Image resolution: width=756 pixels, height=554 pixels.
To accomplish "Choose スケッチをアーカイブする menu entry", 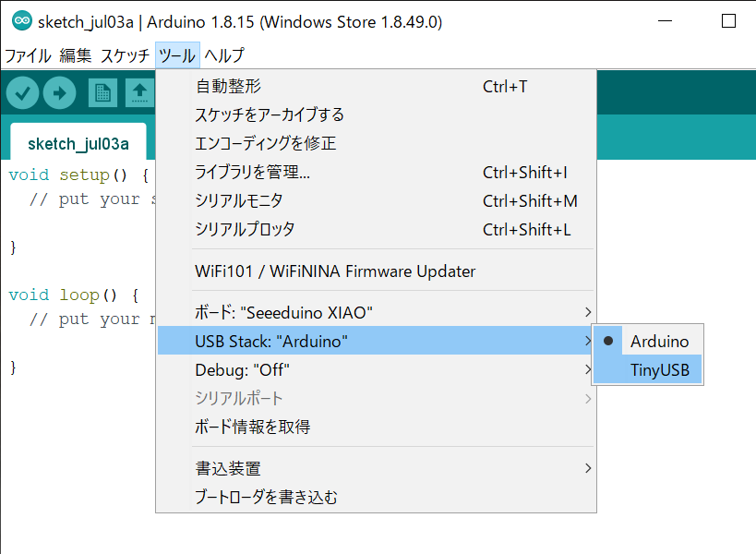I will pos(376,114).
